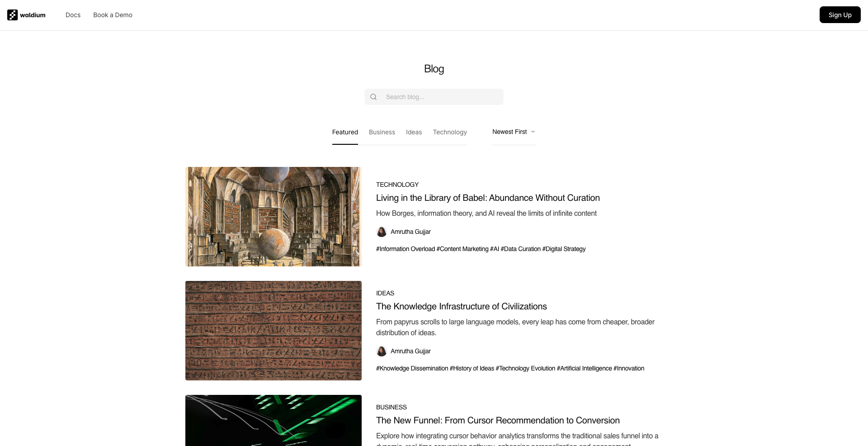This screenshot has width=868, height=446.
Task: Select the Featured tab
Action: 345,132
